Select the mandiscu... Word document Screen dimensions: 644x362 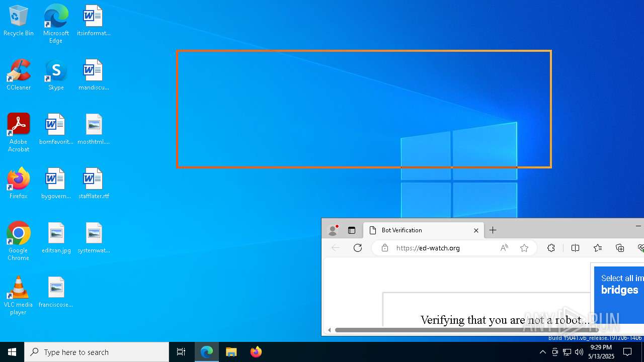94,75
